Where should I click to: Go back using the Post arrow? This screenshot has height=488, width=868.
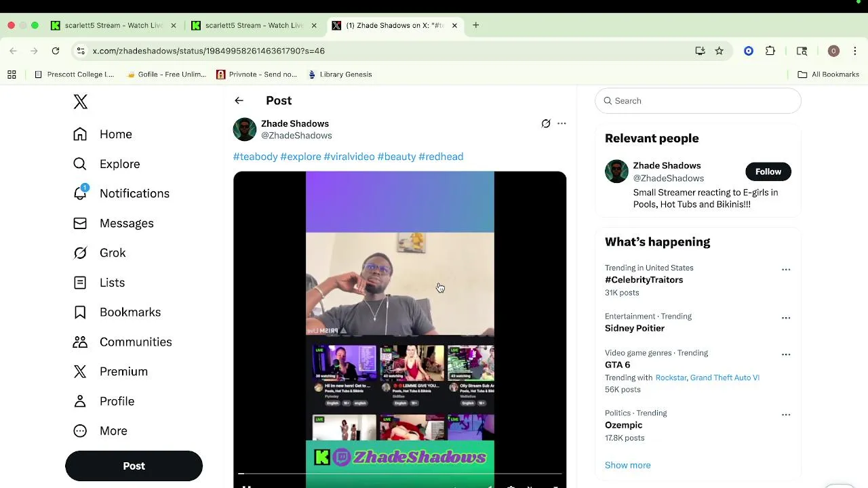point(239,100)
